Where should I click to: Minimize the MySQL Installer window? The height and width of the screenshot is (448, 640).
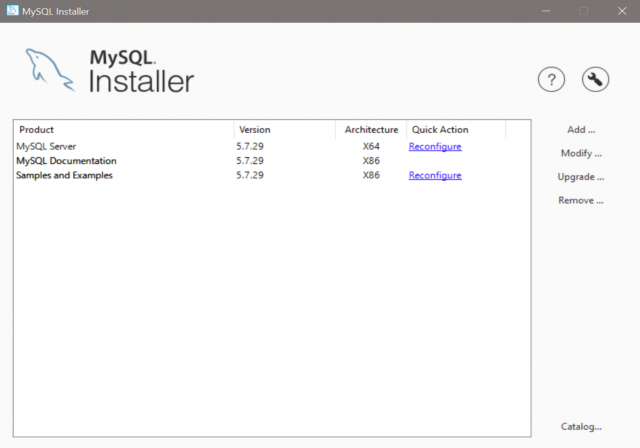point(546,11)
